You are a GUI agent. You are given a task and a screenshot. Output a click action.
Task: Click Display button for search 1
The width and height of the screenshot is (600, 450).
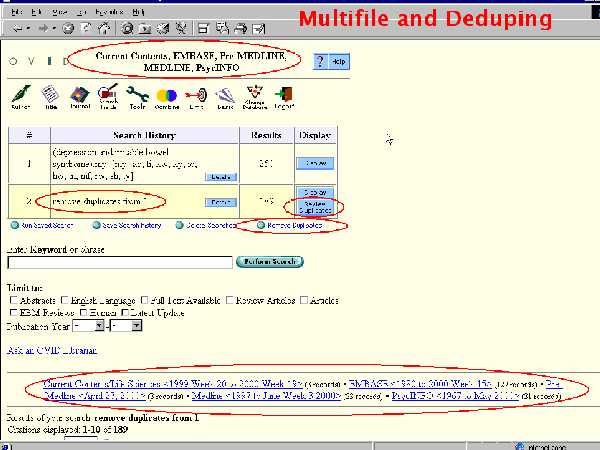point(315,163)
